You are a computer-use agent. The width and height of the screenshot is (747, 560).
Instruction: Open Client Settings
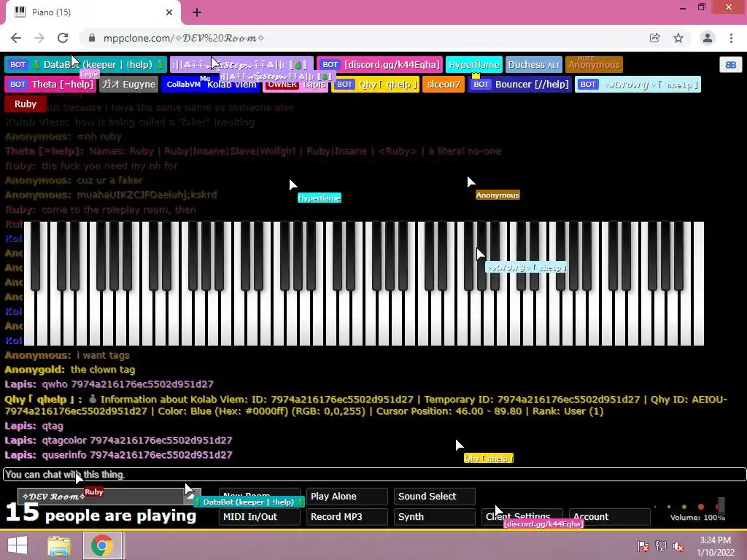[x=522, y=517]
